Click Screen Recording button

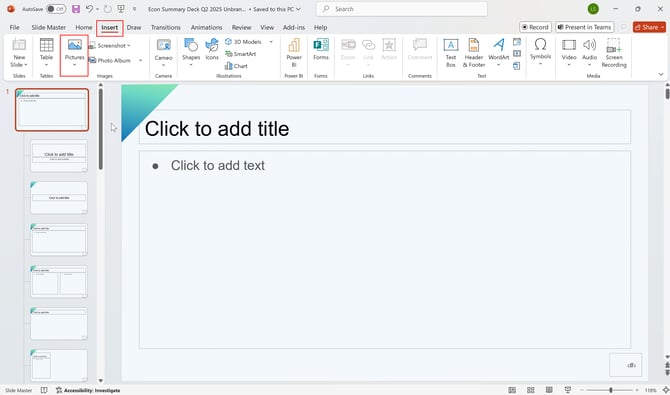[x=614, y=53]
